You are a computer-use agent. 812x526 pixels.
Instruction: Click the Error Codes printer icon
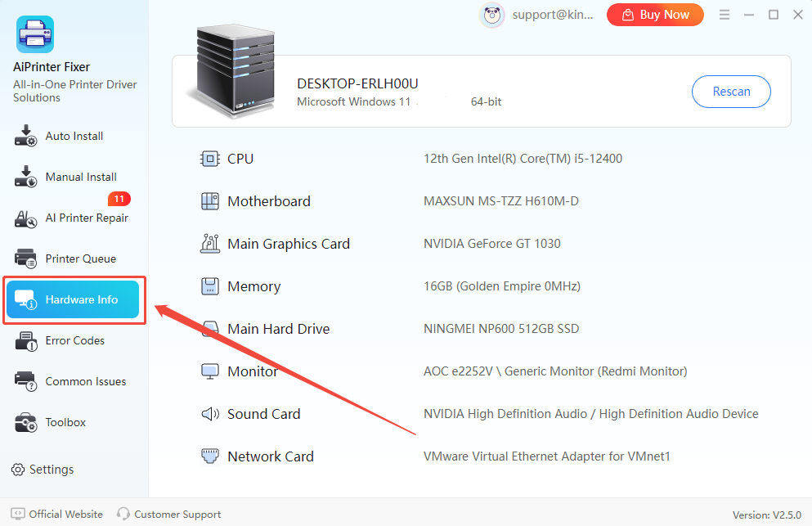coord(26,341)
